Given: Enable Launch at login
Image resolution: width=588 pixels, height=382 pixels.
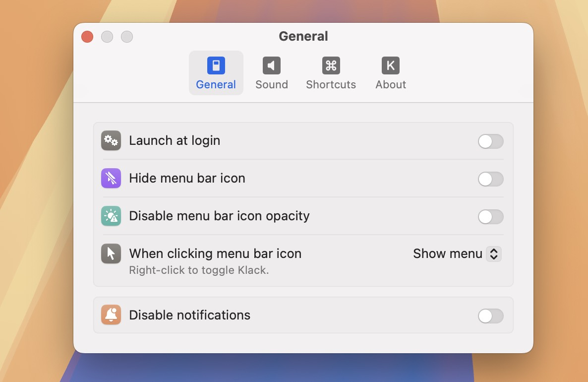Looking at the screenshot, I should tap(490, 142).
